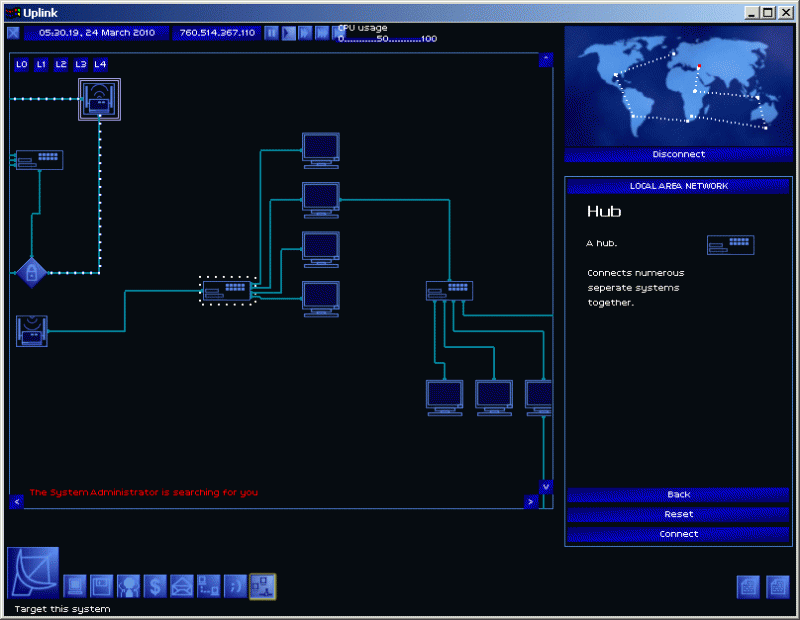Viewport: 800px width, 620px height.
Task: Open the IRC smiley face icon
Action: (x=236, y=586)
